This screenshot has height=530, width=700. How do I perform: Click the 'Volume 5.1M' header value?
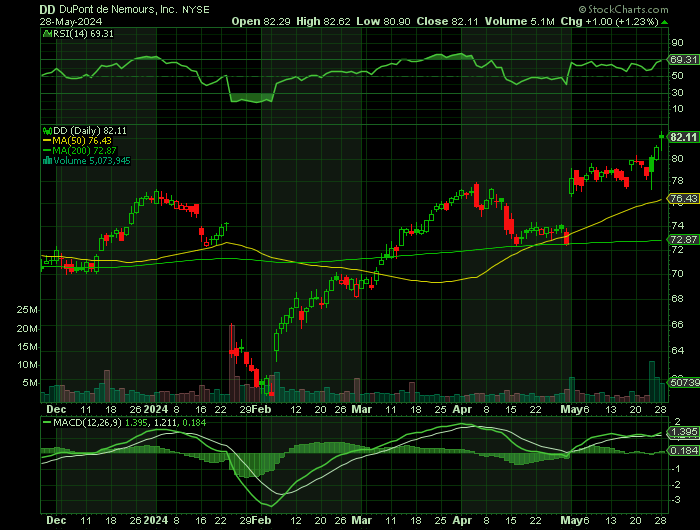(520, 21)
